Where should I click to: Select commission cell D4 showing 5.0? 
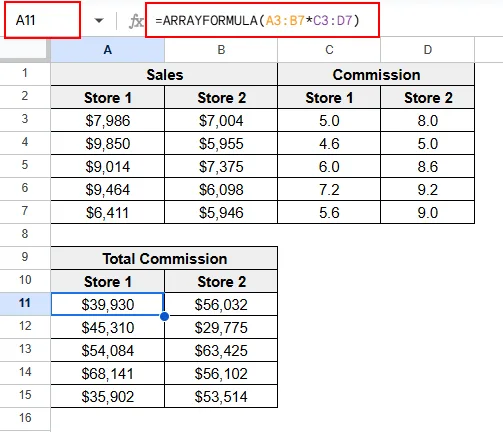click(x=428, y=143)
